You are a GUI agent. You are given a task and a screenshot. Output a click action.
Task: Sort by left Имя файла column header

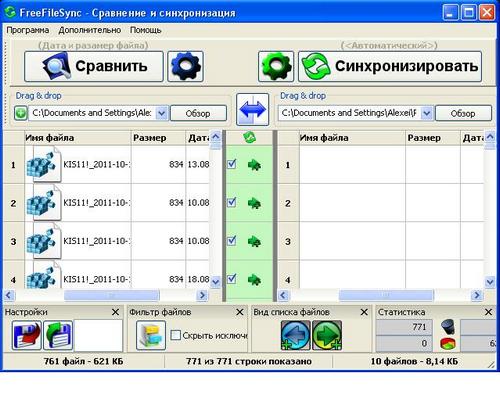point(78,138)
